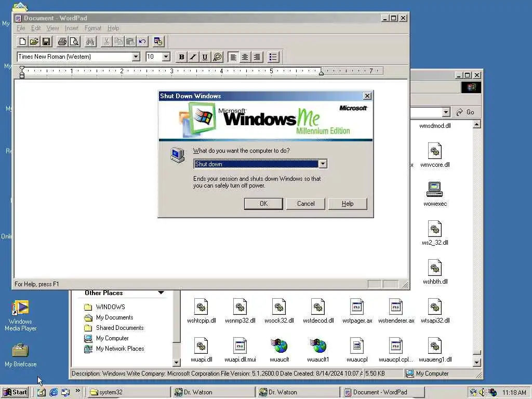The height and width of the screenshot is (399, 532).
Task: Open WordPad View menu
Action: [x=52, y=28]
